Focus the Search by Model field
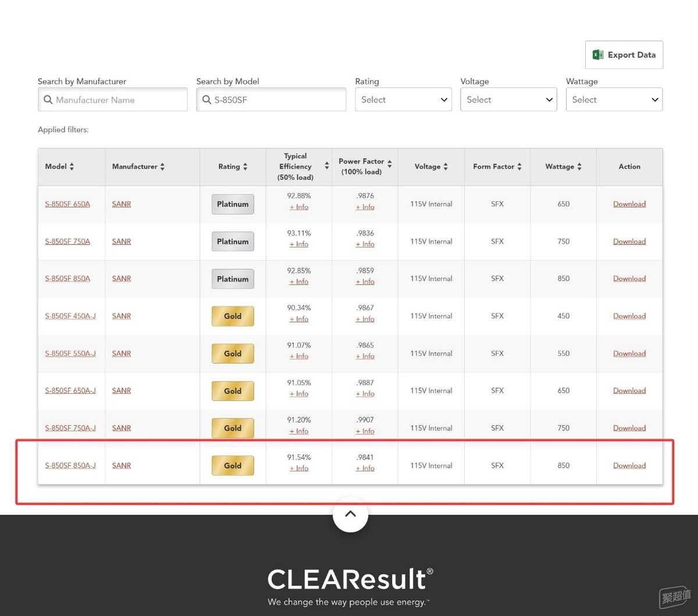The image size is (698, 616). pos(271,99)
